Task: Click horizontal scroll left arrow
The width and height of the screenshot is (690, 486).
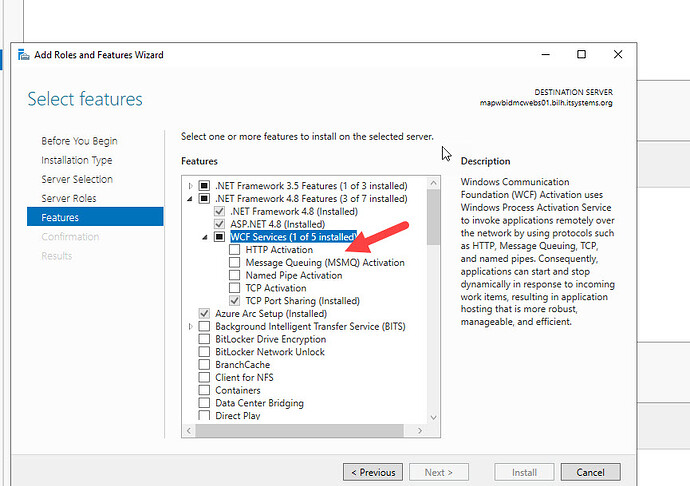Action: click(x=189, y=431)
